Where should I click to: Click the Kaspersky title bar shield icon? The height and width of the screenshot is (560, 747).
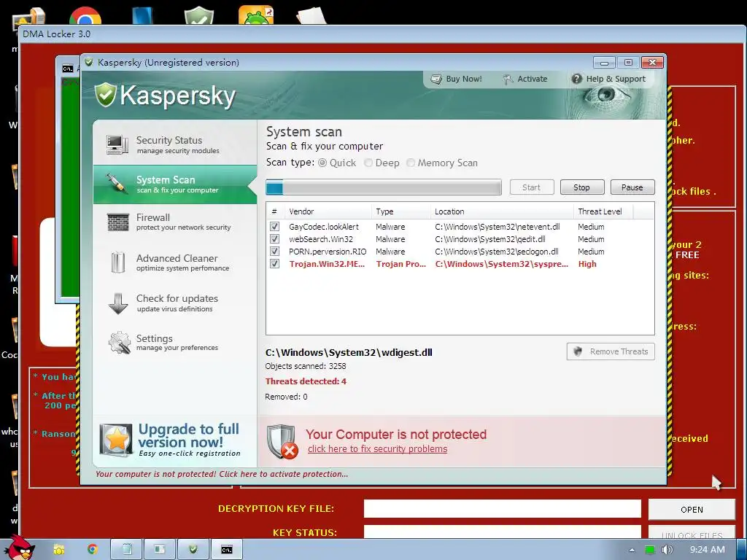(88, 63)
